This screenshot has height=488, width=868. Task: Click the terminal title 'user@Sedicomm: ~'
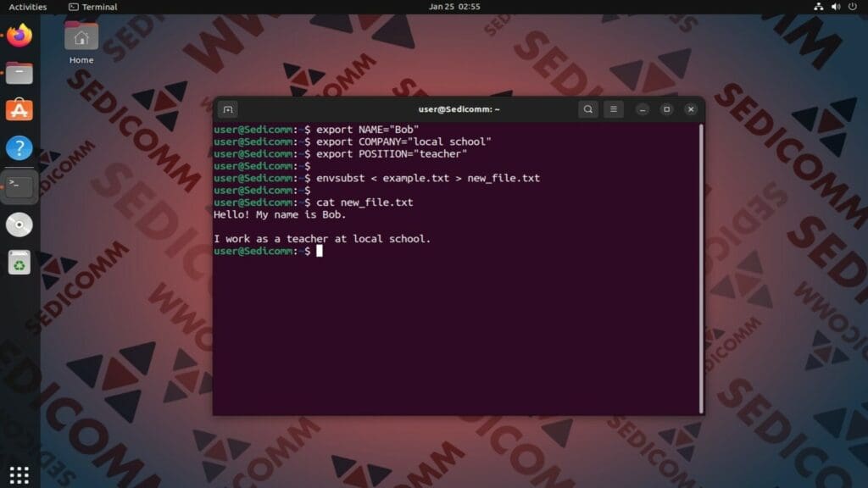pos(459,109)
